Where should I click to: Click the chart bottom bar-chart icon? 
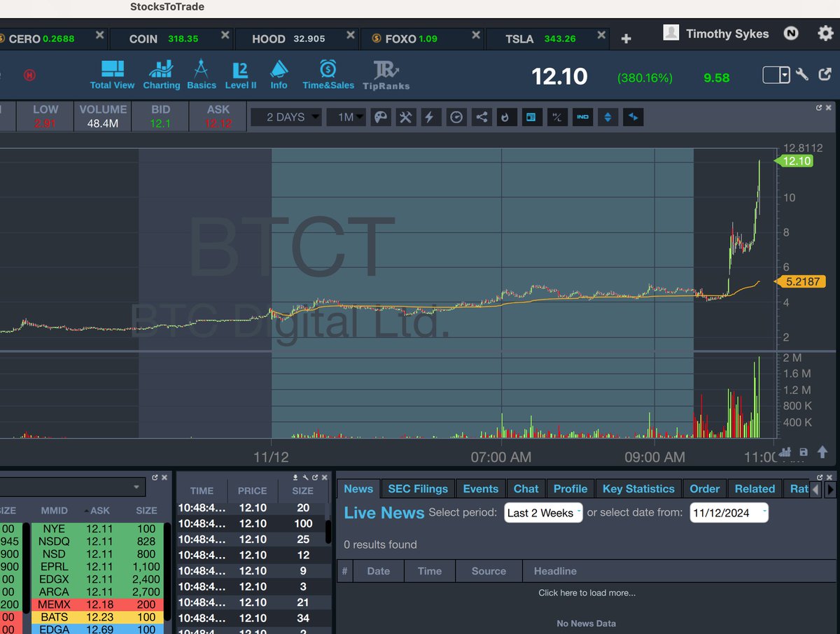[x=785, y=452]
